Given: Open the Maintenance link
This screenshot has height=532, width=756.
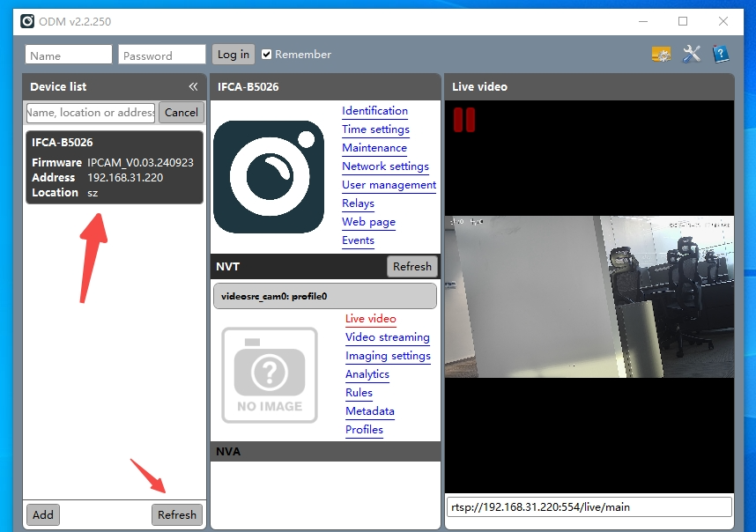Looking at the screenshot, I should pyautogui.click(x=374, y=148).
